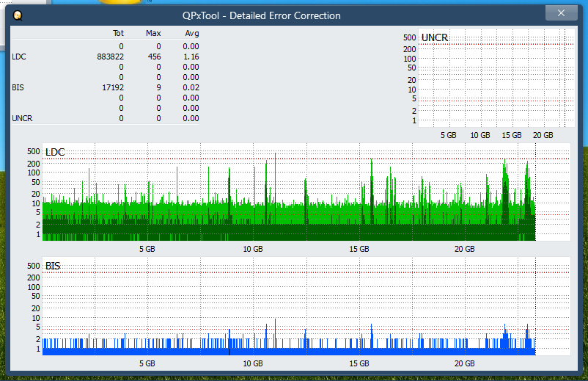The image size is (588, 381).
Task: Click the BIS total value 17192
Action: pyautogui.click(x=112, y=87)
